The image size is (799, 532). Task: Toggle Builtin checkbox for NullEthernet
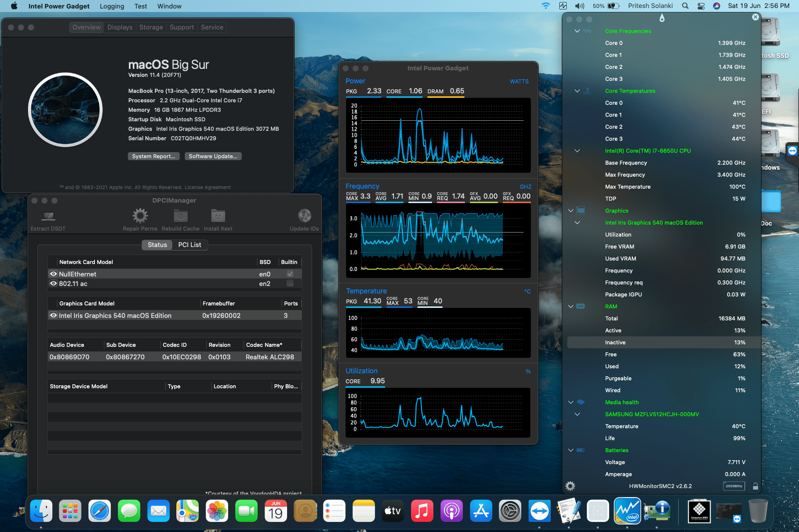290,274
